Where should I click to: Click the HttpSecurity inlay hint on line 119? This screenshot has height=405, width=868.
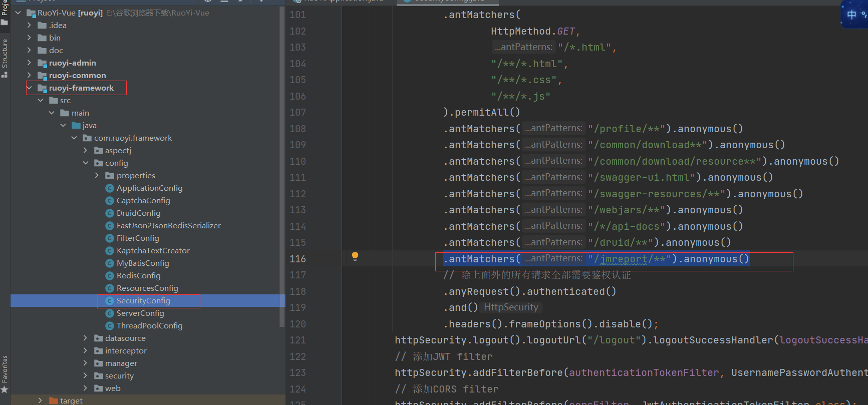511,307
